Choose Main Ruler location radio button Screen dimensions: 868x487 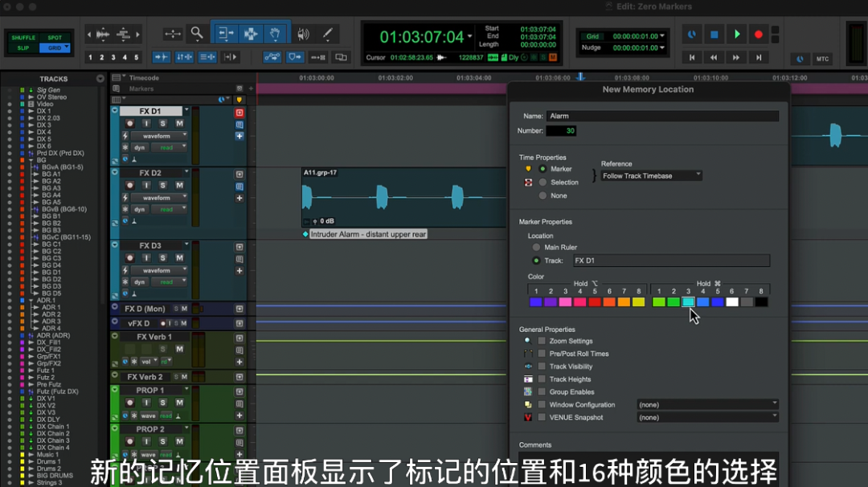tap(536, 248)
